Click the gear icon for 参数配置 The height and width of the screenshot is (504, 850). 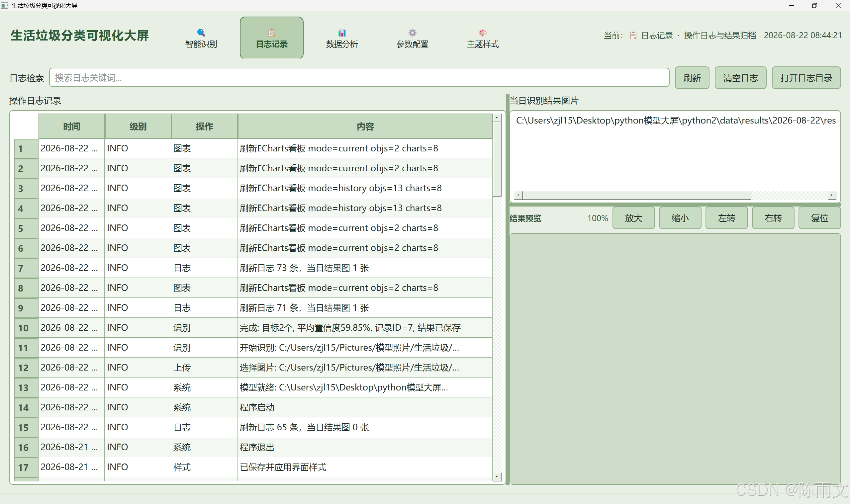click(x=412, y=33)
